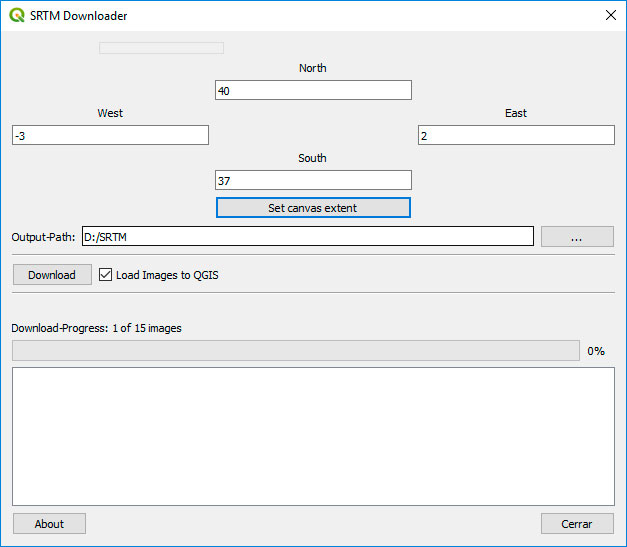Viewport: 627px width, 547px height.
Task: Click the Output-Path text field
Action: (308, 236)
